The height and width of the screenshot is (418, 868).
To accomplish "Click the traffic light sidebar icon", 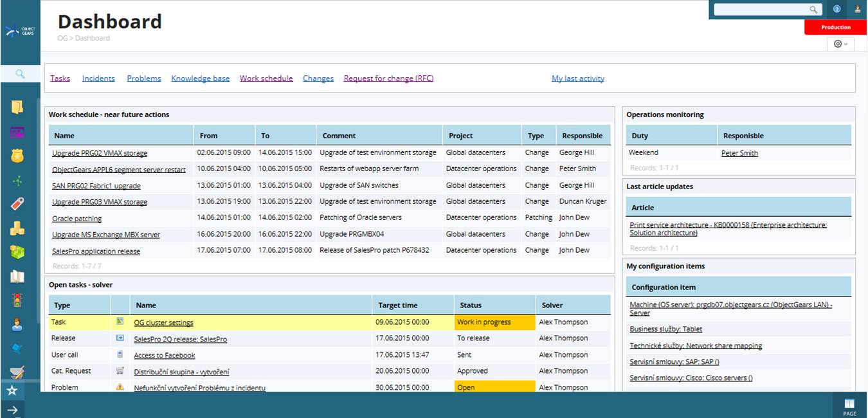I will point(17,300).
